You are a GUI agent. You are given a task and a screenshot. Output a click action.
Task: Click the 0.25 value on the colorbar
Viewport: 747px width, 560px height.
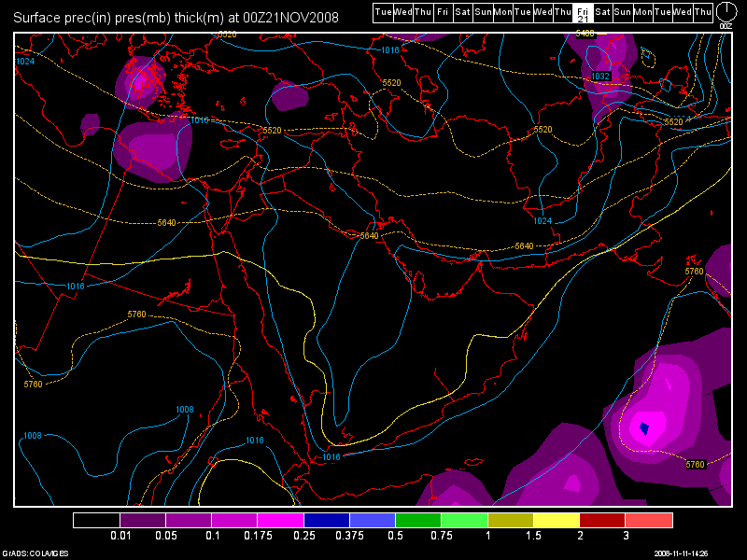pyautogui.click(x=303, y=537)
